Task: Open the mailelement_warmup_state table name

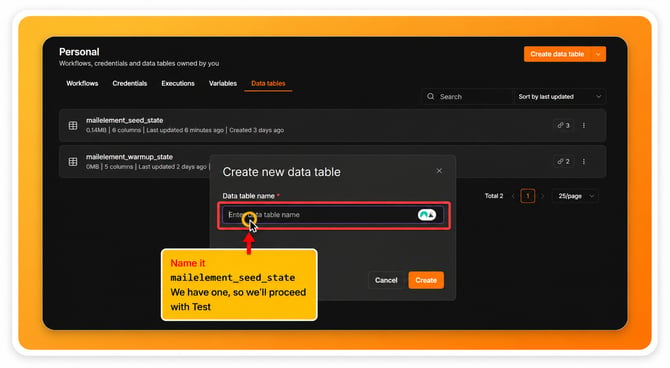Action: (129, 157)
